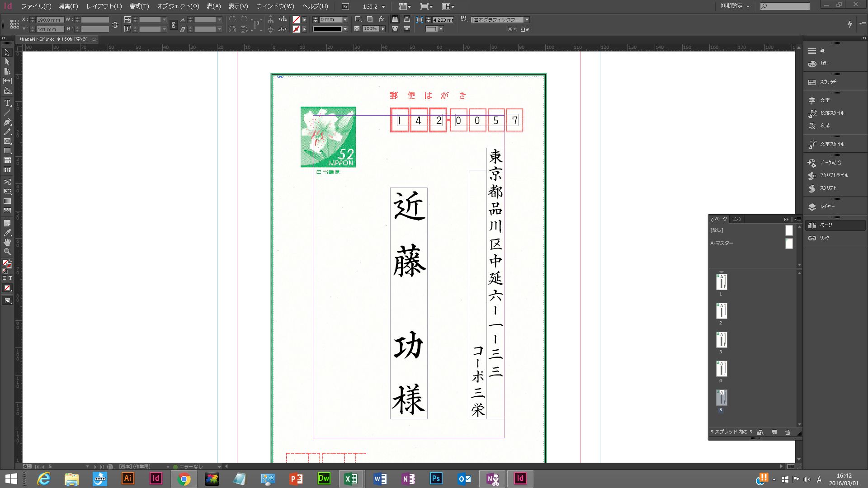The height and width of the screenshot is (488, 868).
Task: Toggle formatting affects container button
Action: click(x=5, y=278)
